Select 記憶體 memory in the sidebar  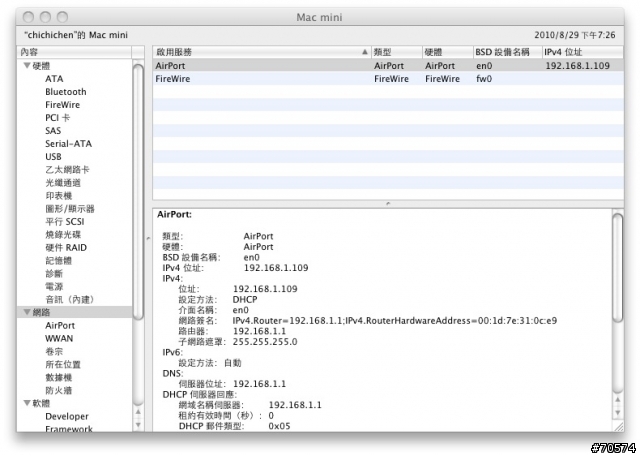point(59,261)
